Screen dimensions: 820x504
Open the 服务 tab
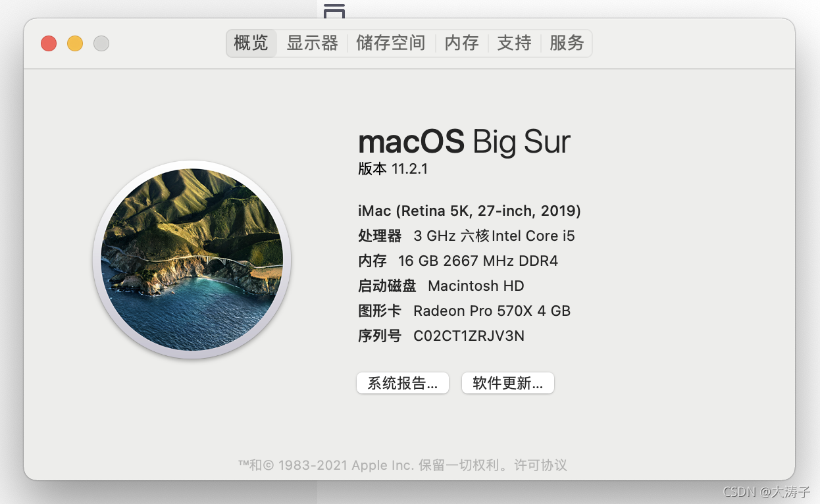click(x=567, y=43)
